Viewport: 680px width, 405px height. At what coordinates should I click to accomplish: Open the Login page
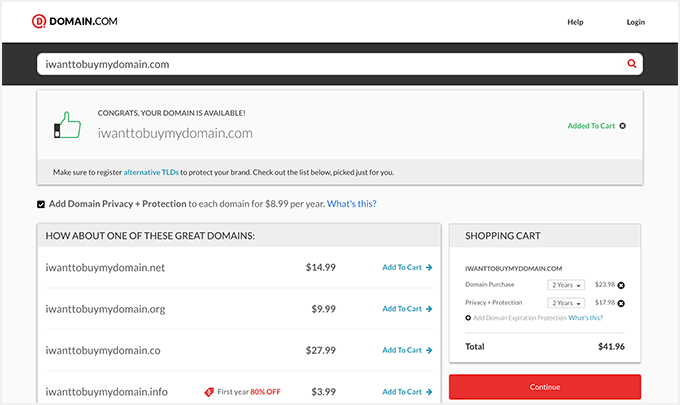(x=636, y=21)
